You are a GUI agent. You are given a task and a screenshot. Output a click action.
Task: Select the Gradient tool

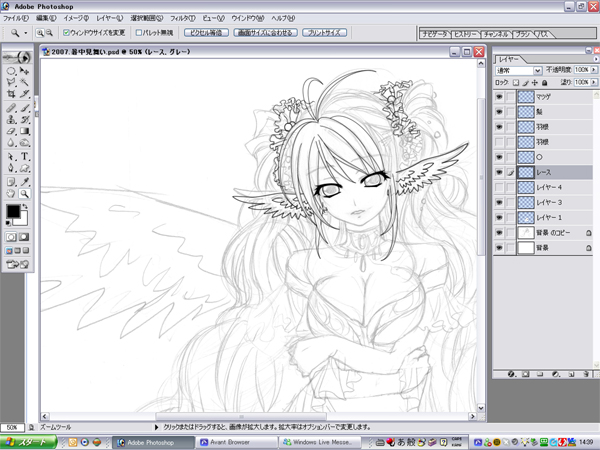tap(24, 131)
